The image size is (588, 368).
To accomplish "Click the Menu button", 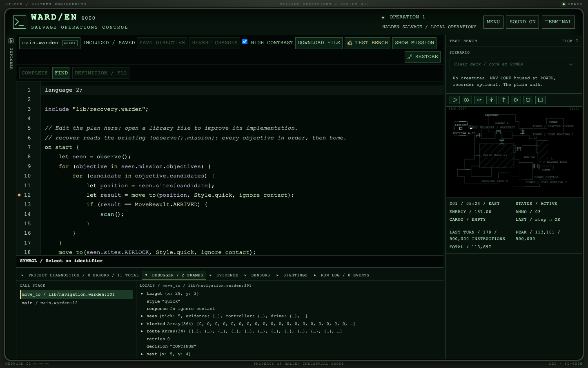I will [493, 22].
